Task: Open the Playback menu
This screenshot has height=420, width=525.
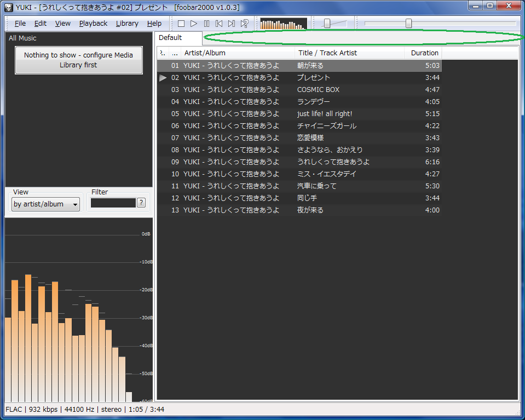Action: (93, 24)
